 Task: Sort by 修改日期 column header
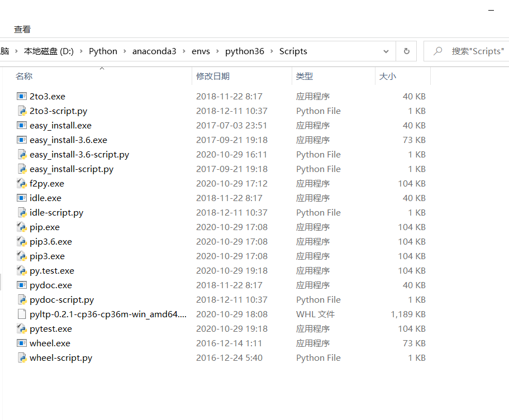tap(213, 77)
